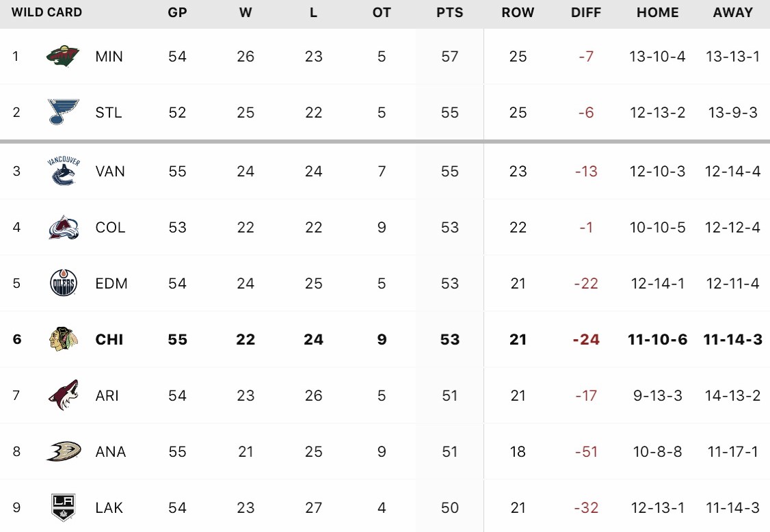Select the Chicago Blackhawks logo
770x532 pixels.
(64, 339)
